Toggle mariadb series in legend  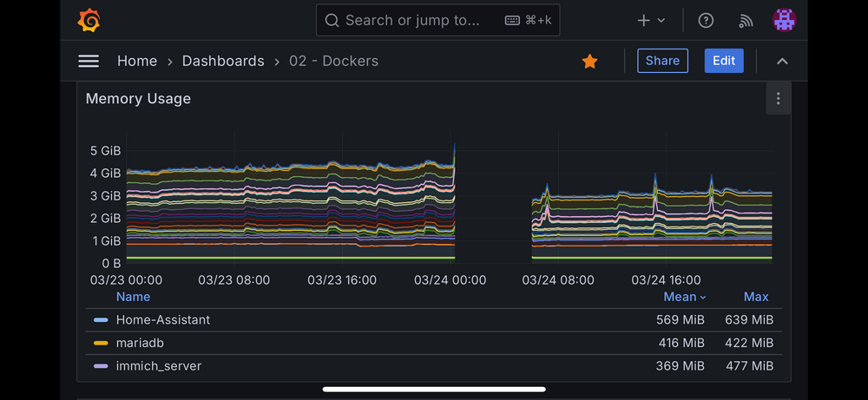pyautogui.click(x=140, y=343)
